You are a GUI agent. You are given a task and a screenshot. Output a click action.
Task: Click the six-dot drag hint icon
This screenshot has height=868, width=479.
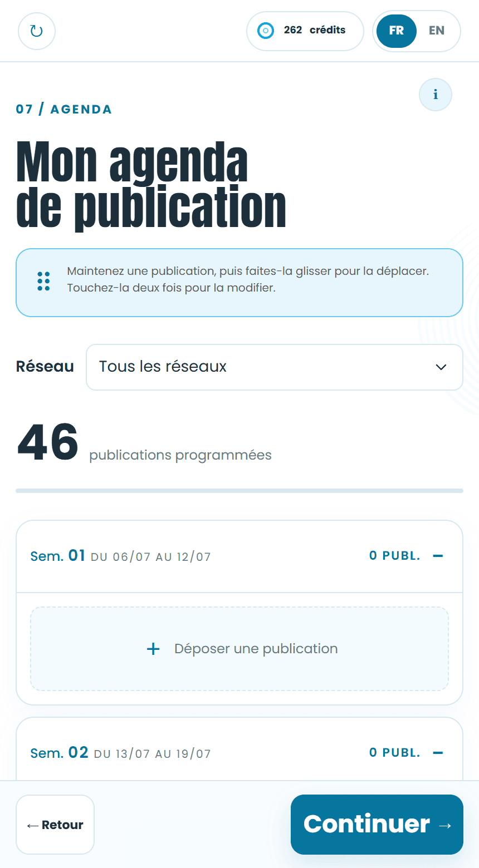point(43,282)
